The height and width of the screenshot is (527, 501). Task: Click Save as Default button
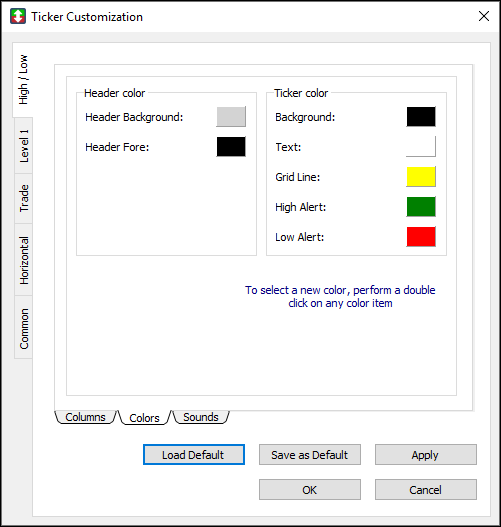coord(310,455)
